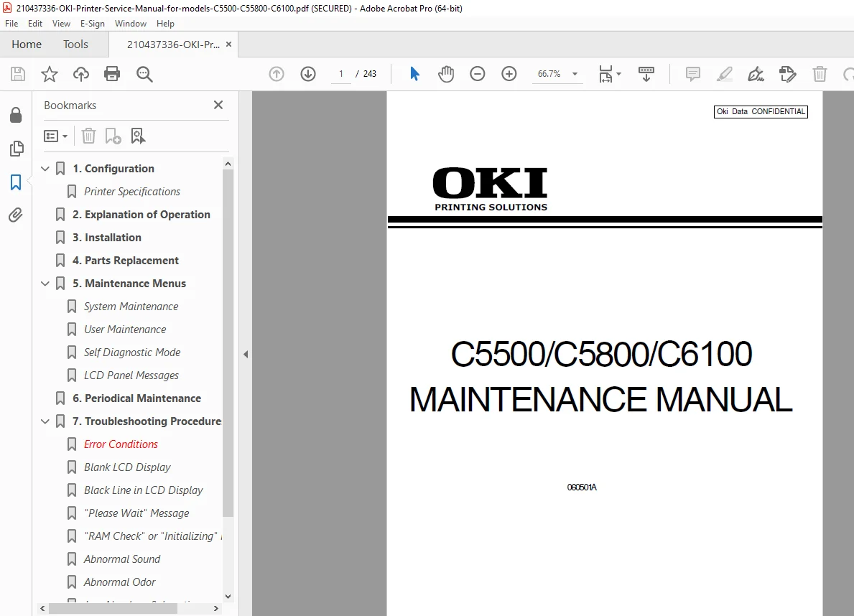Open Self Diagnostic Mode bookmark
Screen dimensions: 854x616
point(132,353)
